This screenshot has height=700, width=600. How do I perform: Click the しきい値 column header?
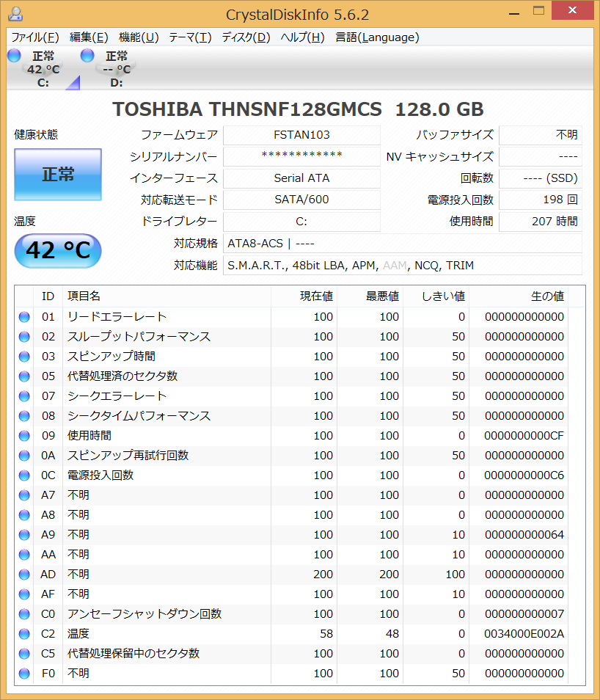[x=436, y=296]
